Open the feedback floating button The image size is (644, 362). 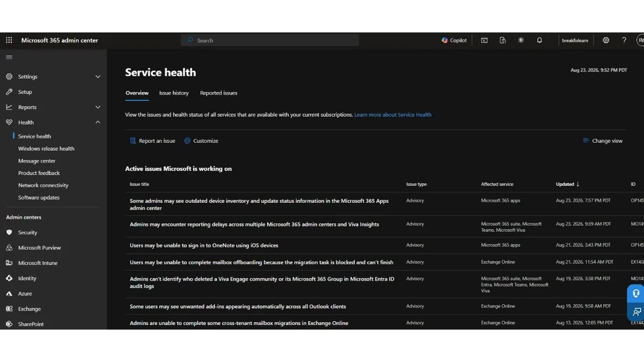[x=636, y=312]
